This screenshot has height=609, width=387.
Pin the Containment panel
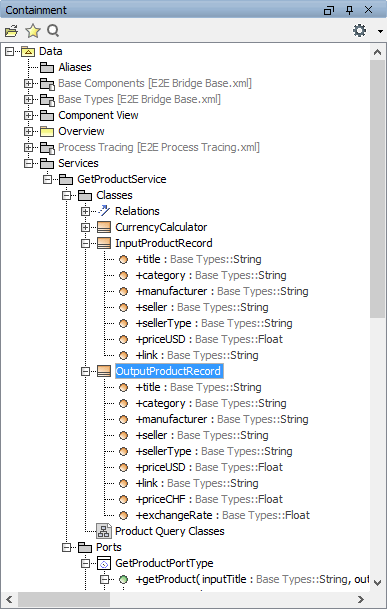(x=349, y=10)
